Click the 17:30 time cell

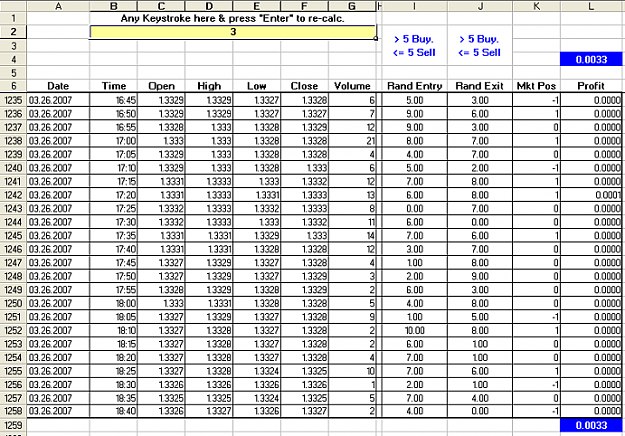click(x=114, y=222)
